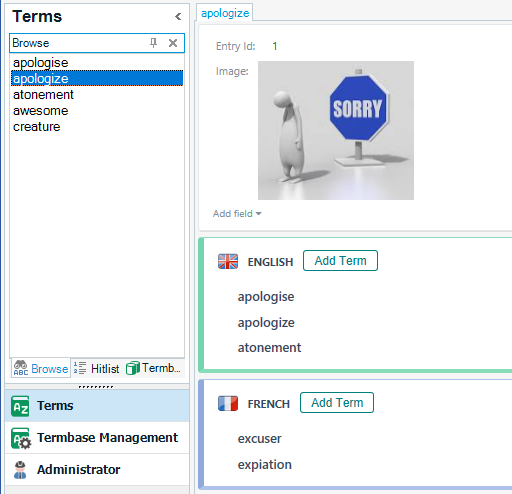Select the English term atonement
This screenshot has height=494, width=512.
pos(269,348)
